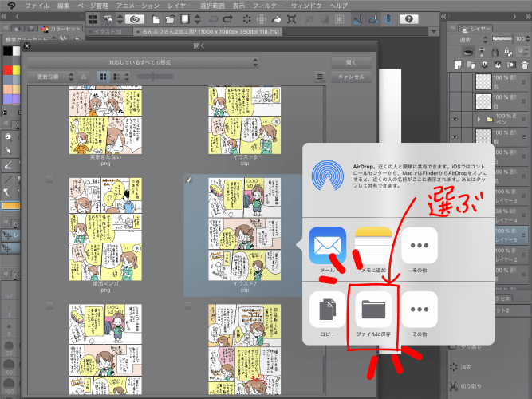Share via the Mail app icon
532x399 pixels.
327,246
